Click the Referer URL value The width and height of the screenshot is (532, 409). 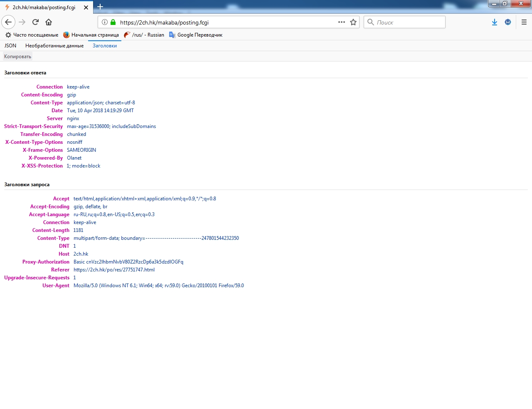(x=114, y=270)
